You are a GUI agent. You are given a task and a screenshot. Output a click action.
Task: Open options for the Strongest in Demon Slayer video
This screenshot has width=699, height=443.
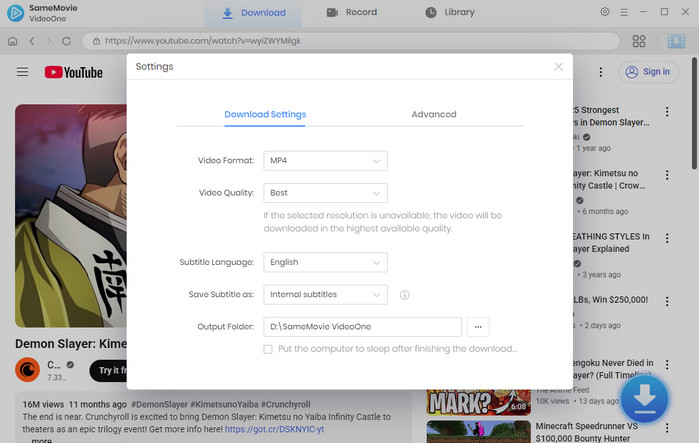pos(667,111)
